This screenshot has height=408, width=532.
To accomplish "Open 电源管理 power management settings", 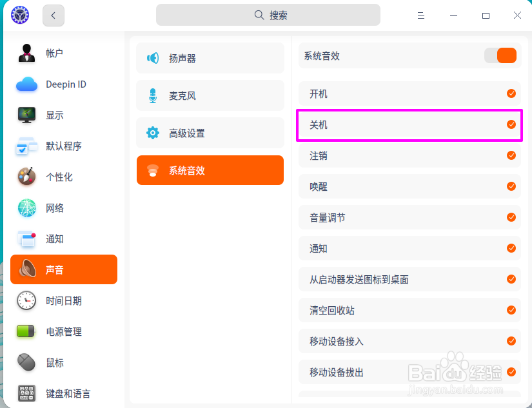I will coord(63,331).
